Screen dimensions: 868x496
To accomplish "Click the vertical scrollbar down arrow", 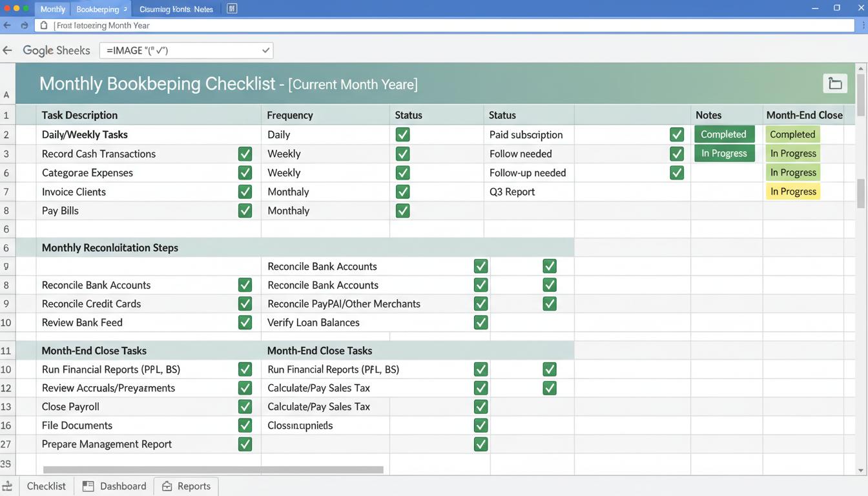I will click(860, 470).
